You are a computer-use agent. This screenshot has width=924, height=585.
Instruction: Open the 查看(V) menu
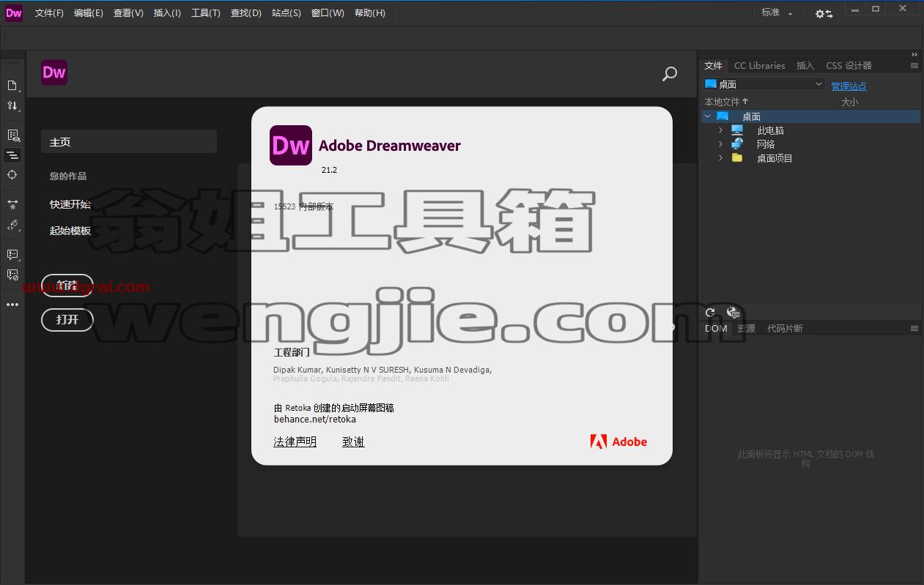click(128, 13)
